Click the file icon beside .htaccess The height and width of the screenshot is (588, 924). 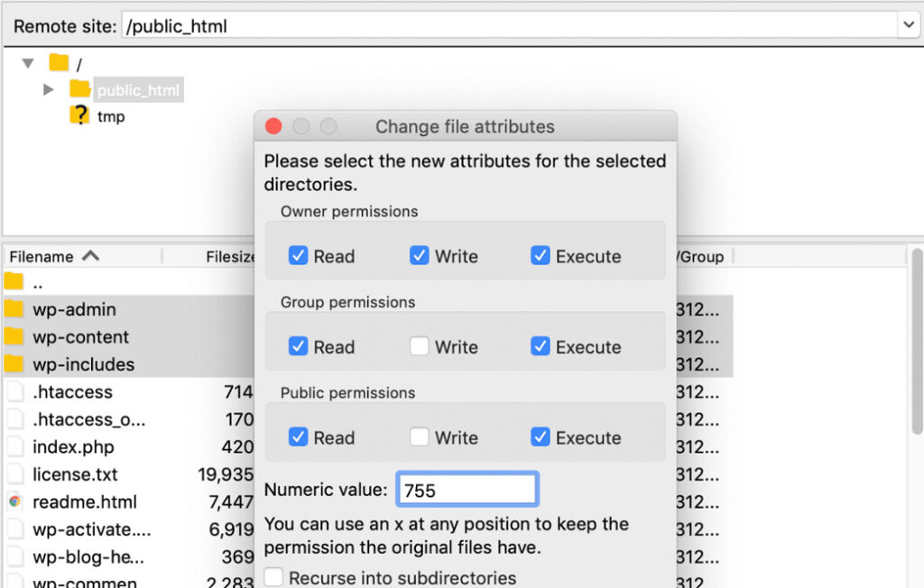click(x=14, y=392)
